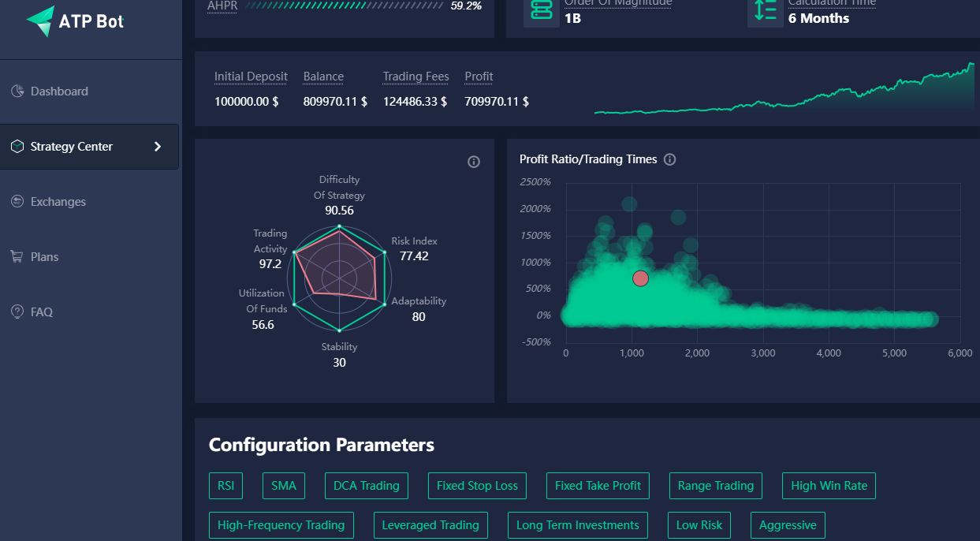Image resolution: width=980 pixels, height=541 pixels.
Task: Click the Exchanges sidebar icon
Action: pos(17,202)
